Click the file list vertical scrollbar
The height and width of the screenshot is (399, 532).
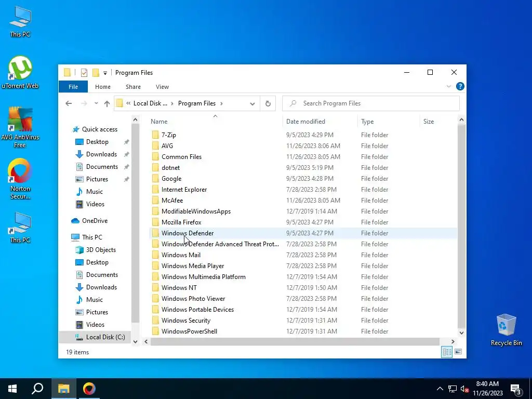click(461, 227)
